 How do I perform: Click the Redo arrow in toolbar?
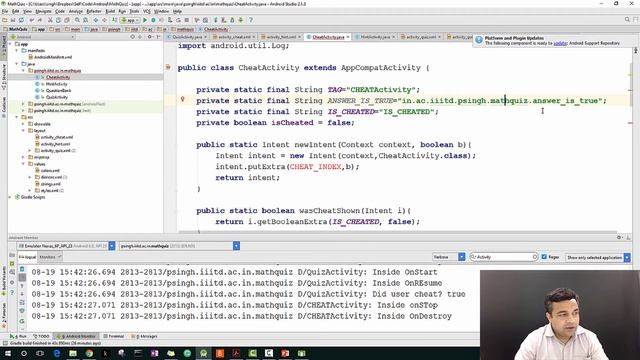tap(40, 20)
